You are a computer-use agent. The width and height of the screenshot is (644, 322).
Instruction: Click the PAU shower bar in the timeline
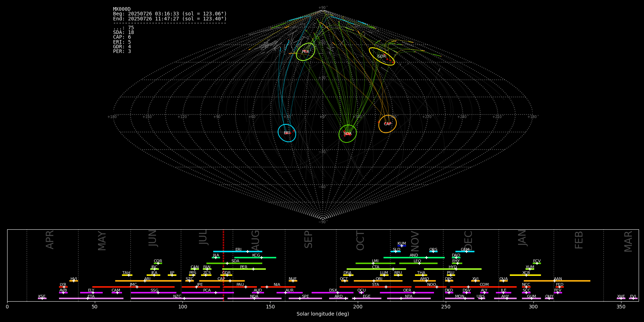240,287
